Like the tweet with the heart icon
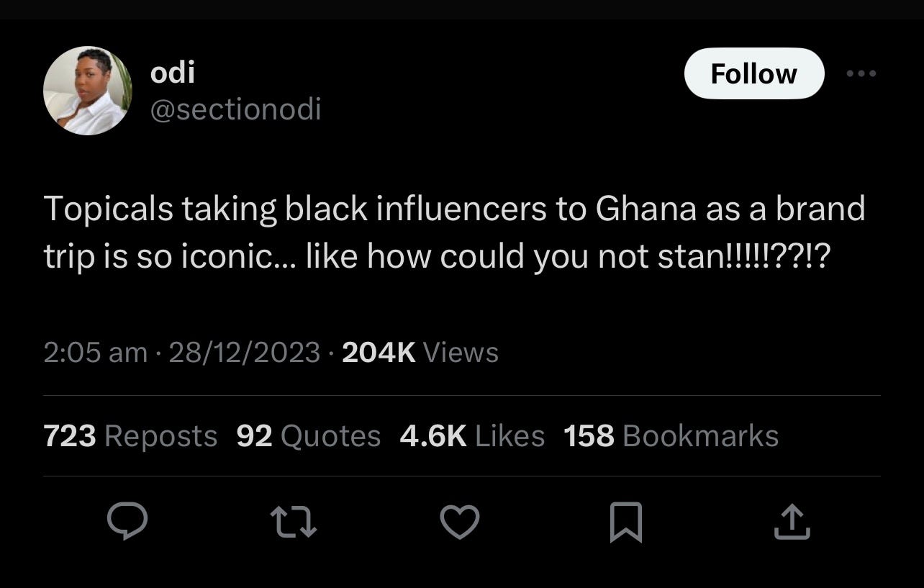 [459, 522]
